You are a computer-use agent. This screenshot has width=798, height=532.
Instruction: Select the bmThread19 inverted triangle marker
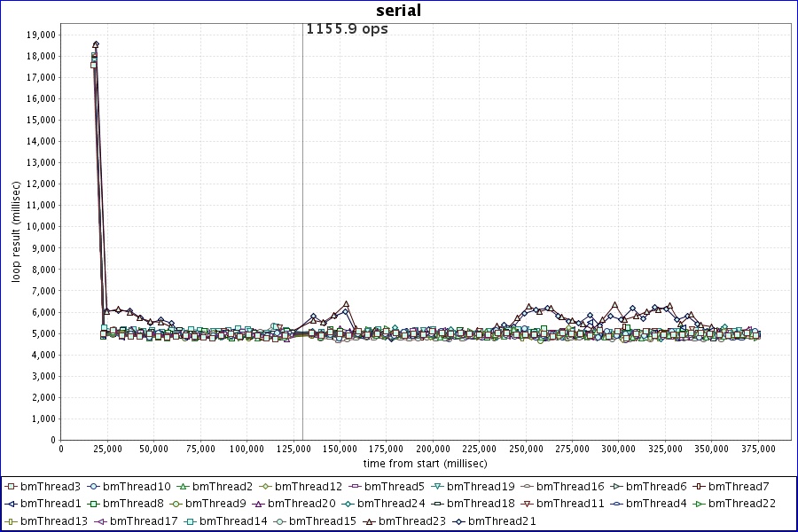coord(437,487)
